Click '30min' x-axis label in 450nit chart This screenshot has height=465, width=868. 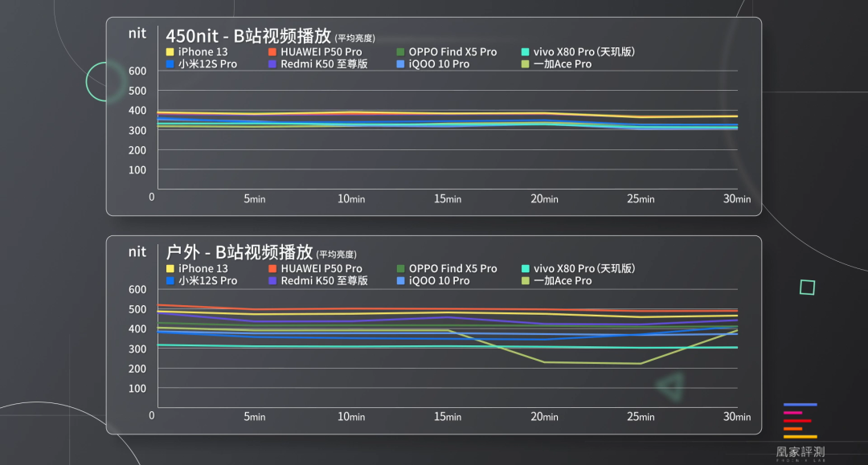pos(737,199)
